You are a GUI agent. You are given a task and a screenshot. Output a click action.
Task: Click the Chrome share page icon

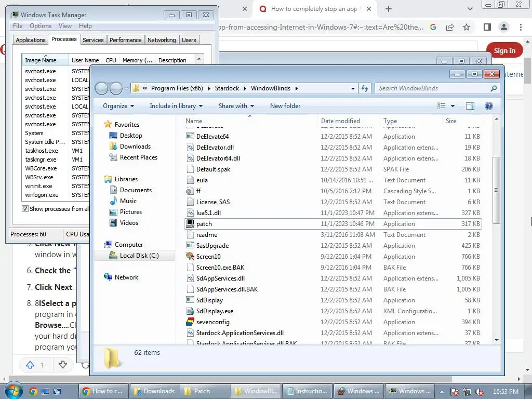point(450,27)
